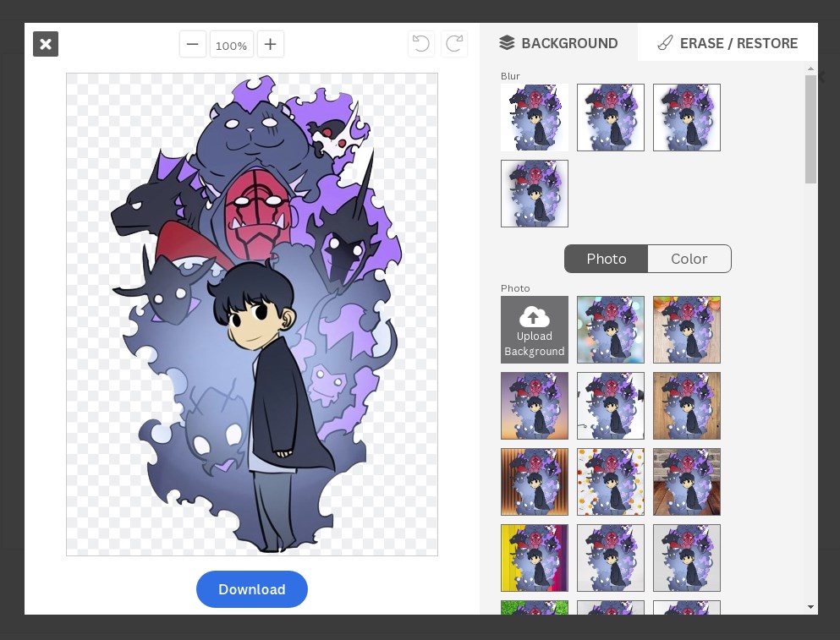Apply the light gray background next to stripes
840x640 pixels.
pos(610,558)
